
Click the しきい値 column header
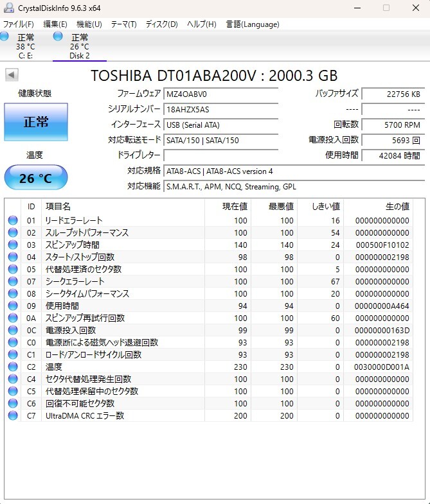click(x=321, y=206)
